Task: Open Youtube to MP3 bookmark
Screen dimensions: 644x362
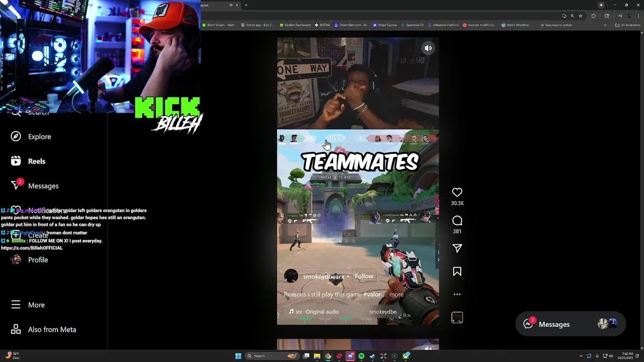Action: click(479, 25)
